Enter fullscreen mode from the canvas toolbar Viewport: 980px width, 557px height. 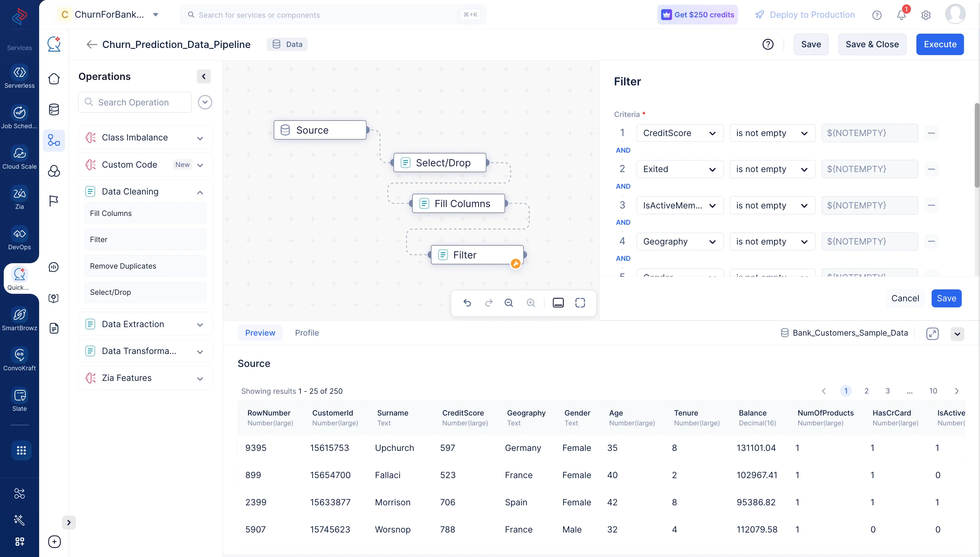581,302
